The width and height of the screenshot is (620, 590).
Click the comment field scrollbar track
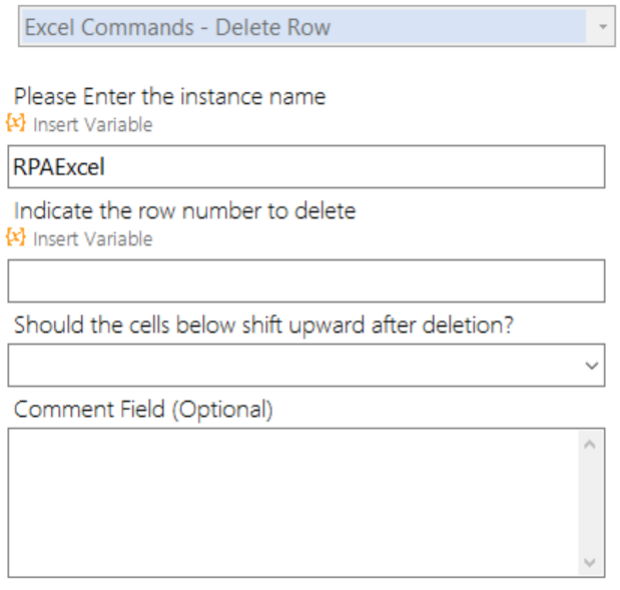(590, 503)
